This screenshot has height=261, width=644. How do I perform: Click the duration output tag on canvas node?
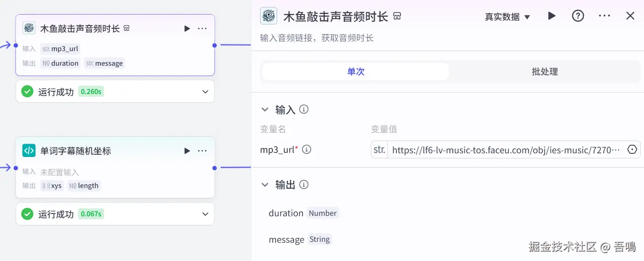pyautogui.click(x=61, y=63)
